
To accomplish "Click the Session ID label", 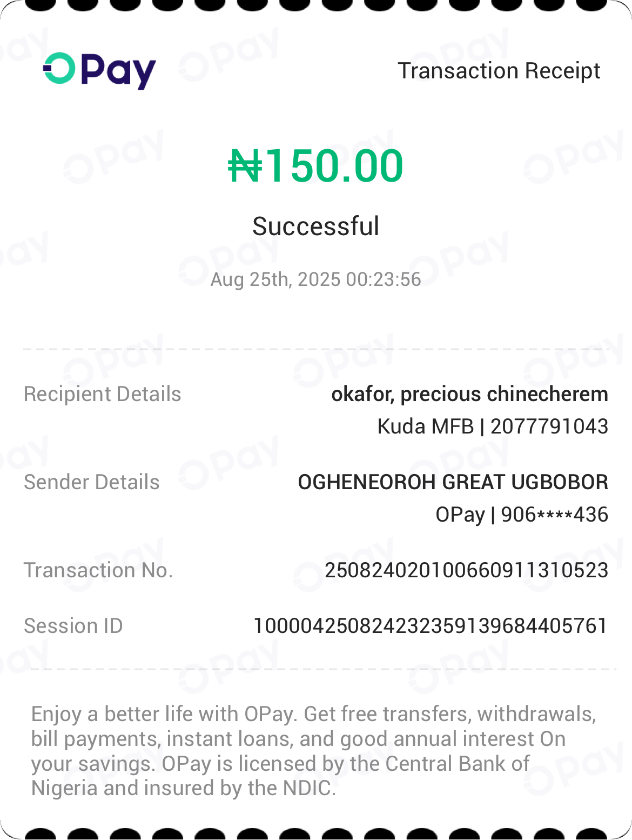I will [73, 626].
